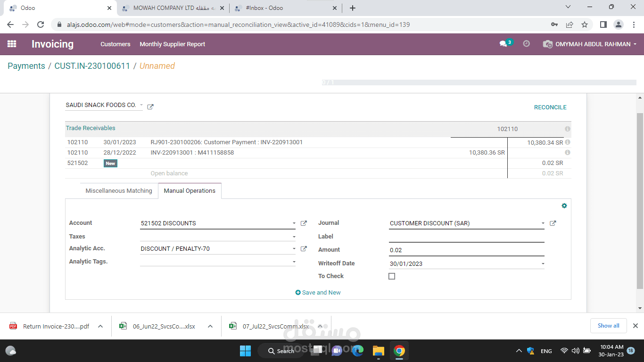This screenshot has width=644, height=362.
Task: Expand options for 06_Jun22 xlsx download
Action: point(210,326)
